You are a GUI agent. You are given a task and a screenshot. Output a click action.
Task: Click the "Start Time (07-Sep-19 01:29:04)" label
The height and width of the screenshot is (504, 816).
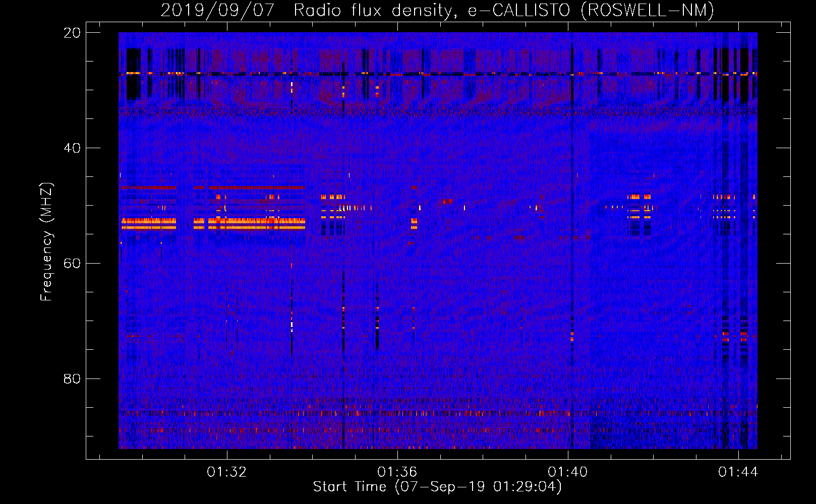437,487
